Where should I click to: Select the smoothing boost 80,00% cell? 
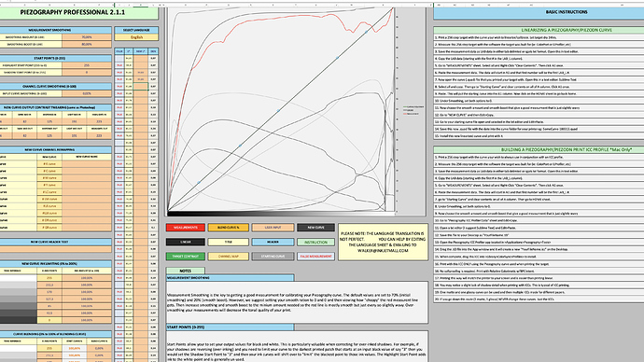(x=87, y=45)
